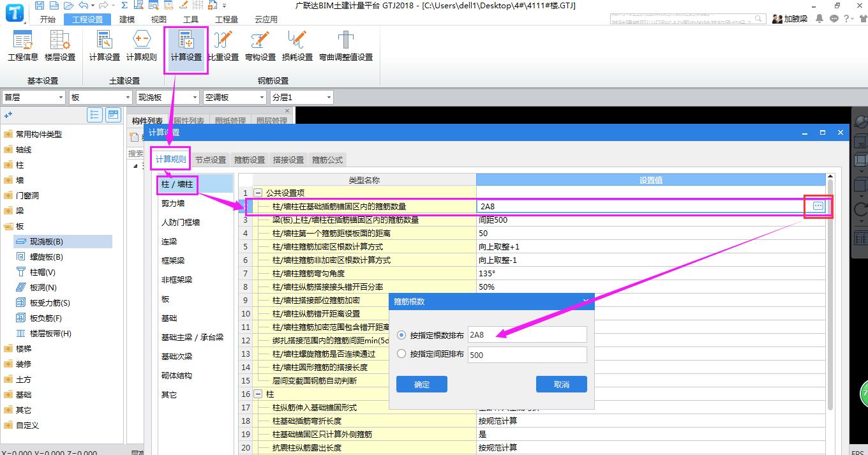Select 板受力筋(S) in the tree

(50, 303)
